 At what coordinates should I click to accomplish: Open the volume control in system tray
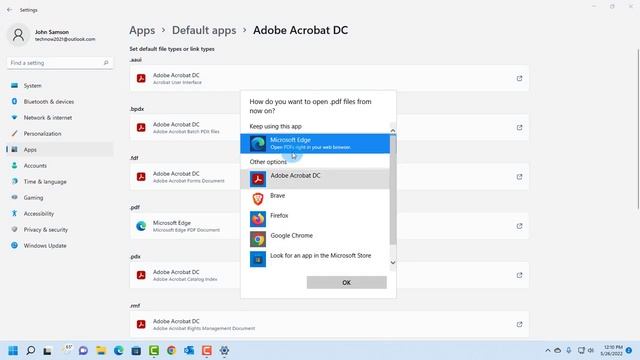coord(591,350)
